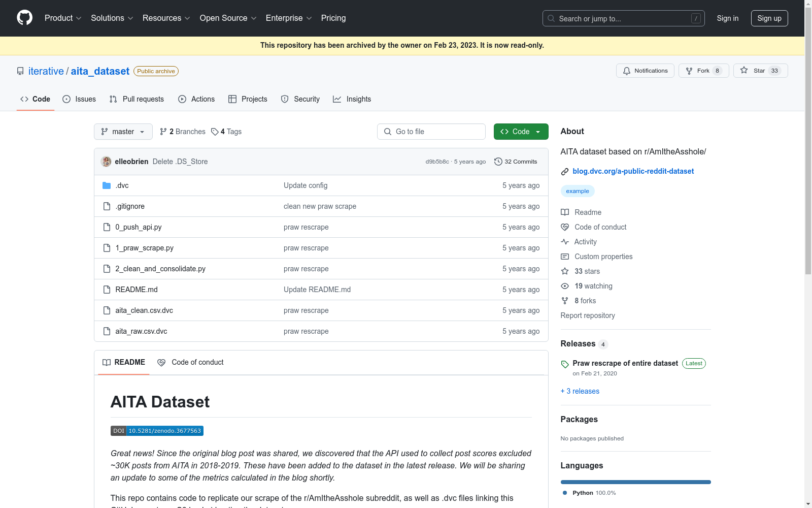Click the Go to file input
This screenshot has height=508, width=812.
tap(431, 132)
